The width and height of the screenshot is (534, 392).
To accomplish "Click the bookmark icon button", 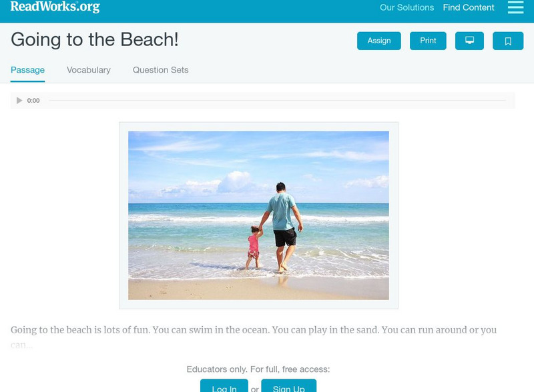I will 508,41.
